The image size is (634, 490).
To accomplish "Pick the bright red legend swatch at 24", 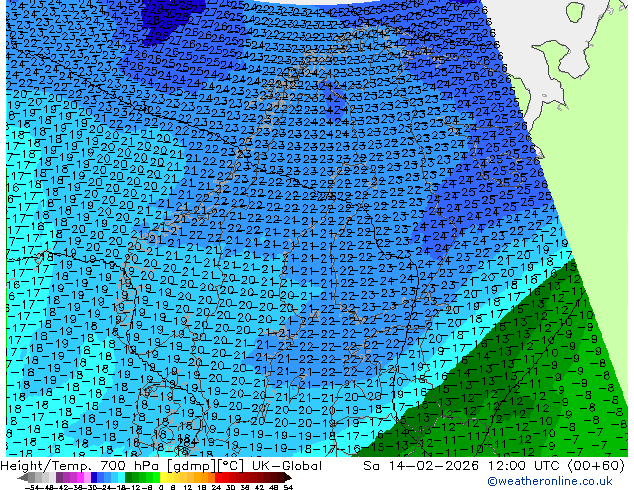I will (218, 477).
